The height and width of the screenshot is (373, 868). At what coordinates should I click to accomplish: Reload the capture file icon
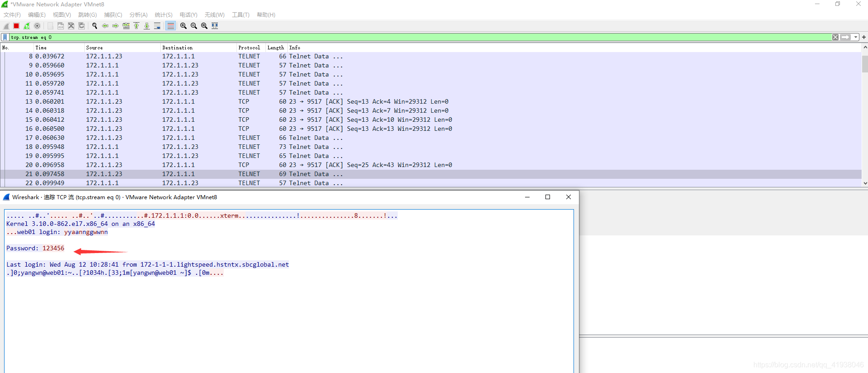82,26
